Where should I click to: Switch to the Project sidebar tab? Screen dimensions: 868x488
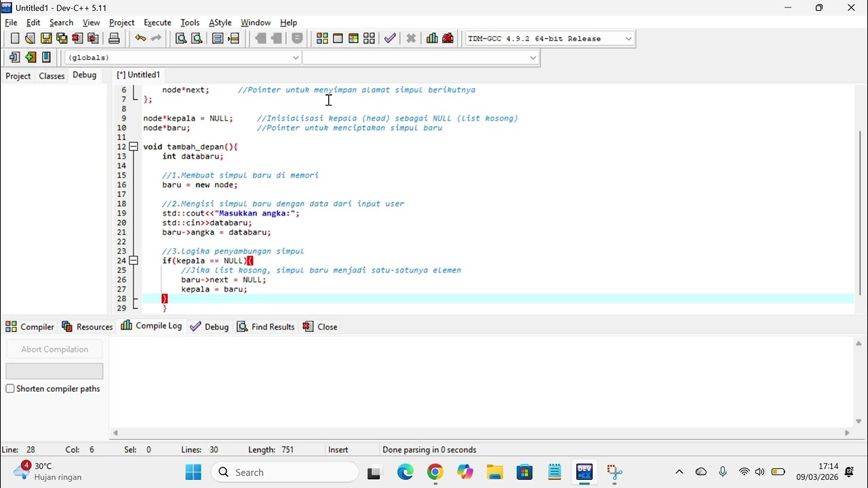tap(18, 76)
